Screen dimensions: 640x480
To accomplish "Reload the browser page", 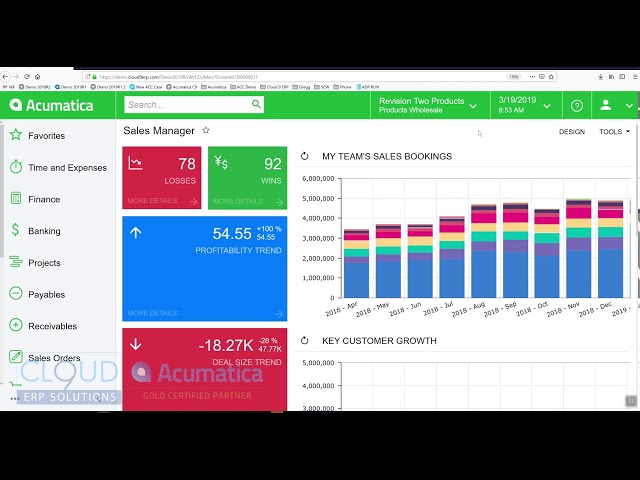I will (27, 76).
